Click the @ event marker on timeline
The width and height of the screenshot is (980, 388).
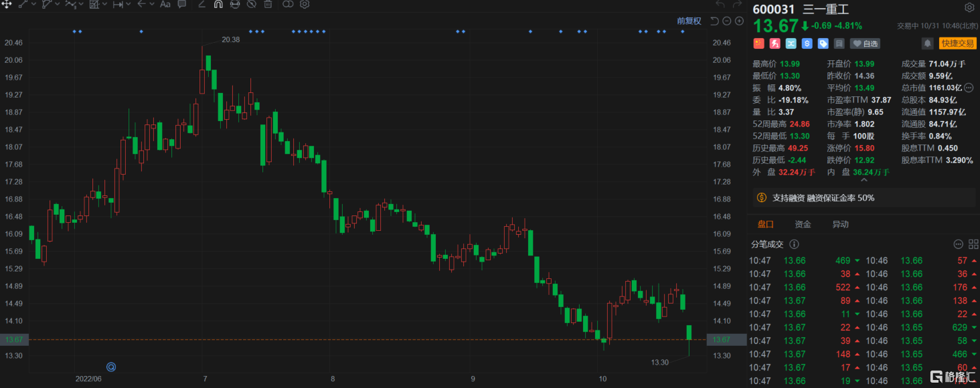coord(112,367)
